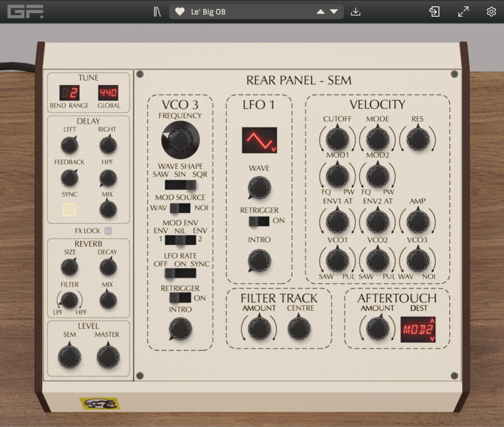Toggle the delay SYNC button
Image resolution: width=504 pixels, height=427 pixels.
point(70,210)
